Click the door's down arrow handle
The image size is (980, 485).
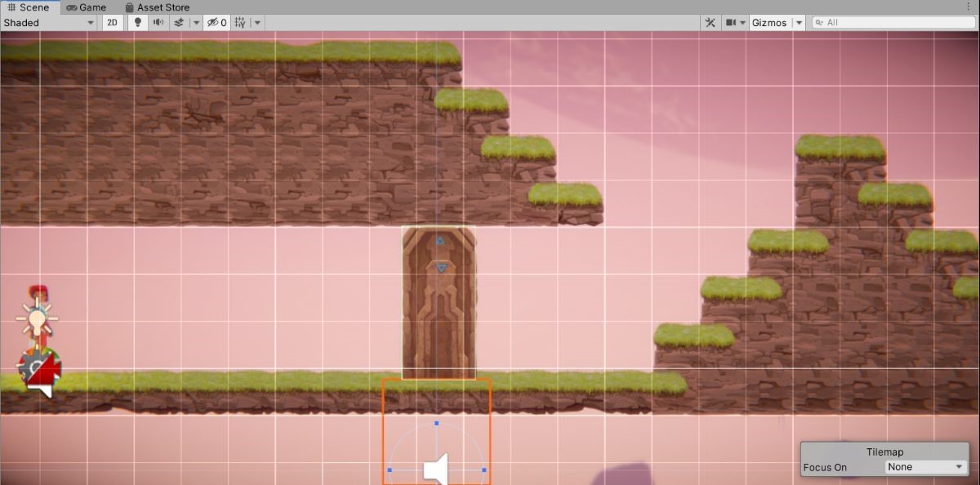pos(441,268)
